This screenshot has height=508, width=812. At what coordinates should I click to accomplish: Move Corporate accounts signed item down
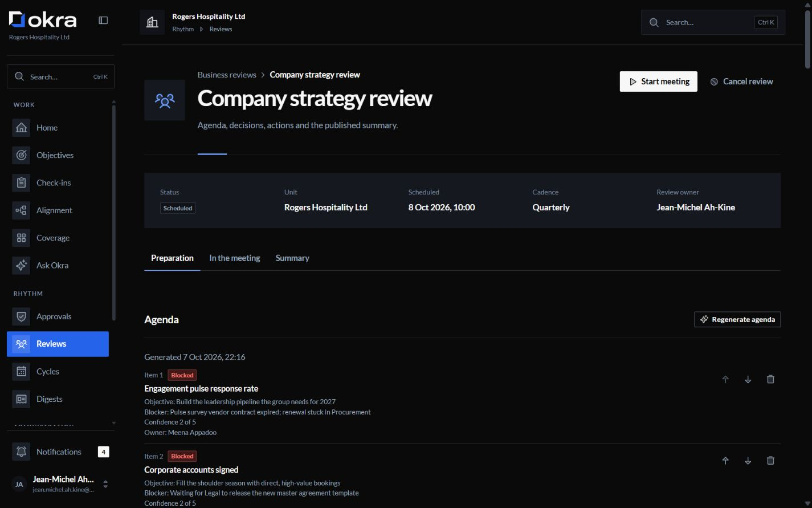point(748,461)
